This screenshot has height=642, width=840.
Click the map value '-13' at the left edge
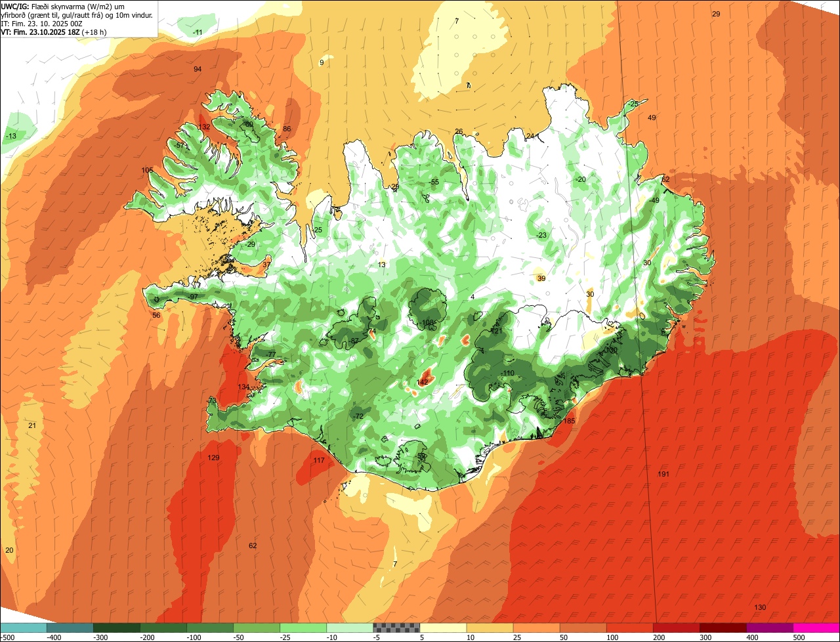coord(11,136)
